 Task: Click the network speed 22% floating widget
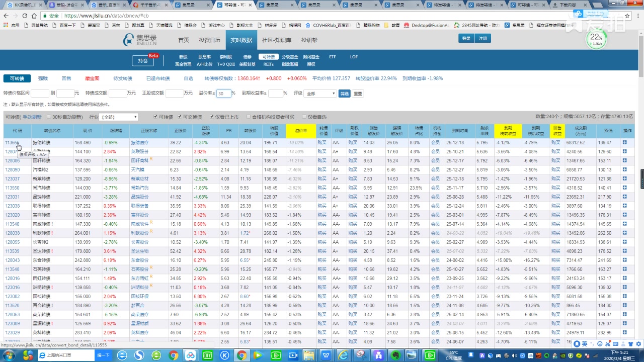tap(596, 39)
